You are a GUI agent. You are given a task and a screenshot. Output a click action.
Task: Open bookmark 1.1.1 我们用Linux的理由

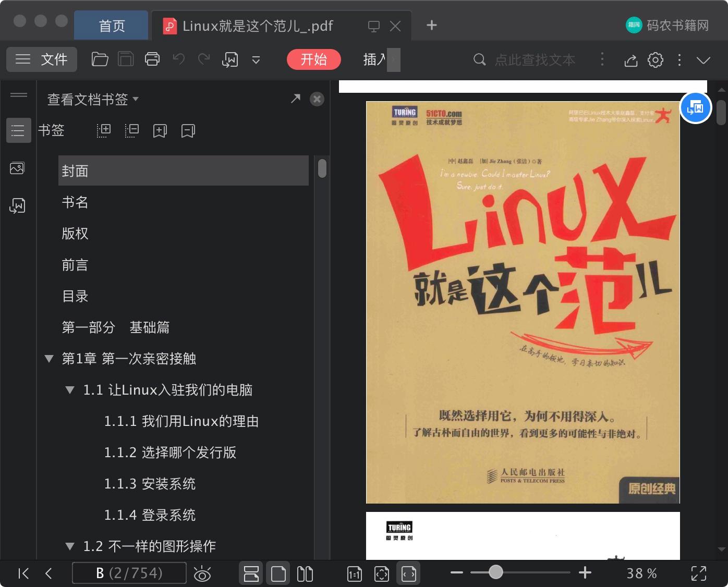tap(181, 421)
